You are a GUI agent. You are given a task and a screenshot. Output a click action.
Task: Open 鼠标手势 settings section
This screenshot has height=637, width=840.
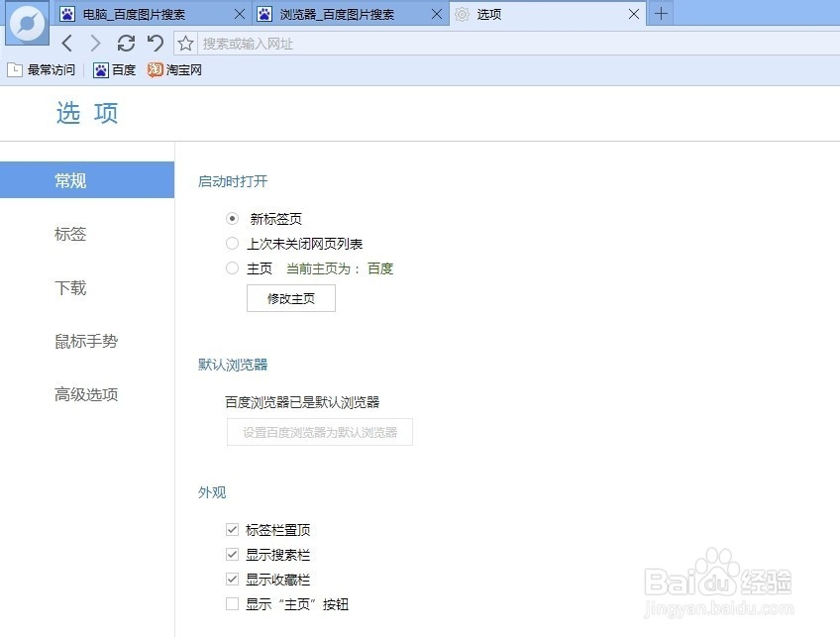click(86, 341)
